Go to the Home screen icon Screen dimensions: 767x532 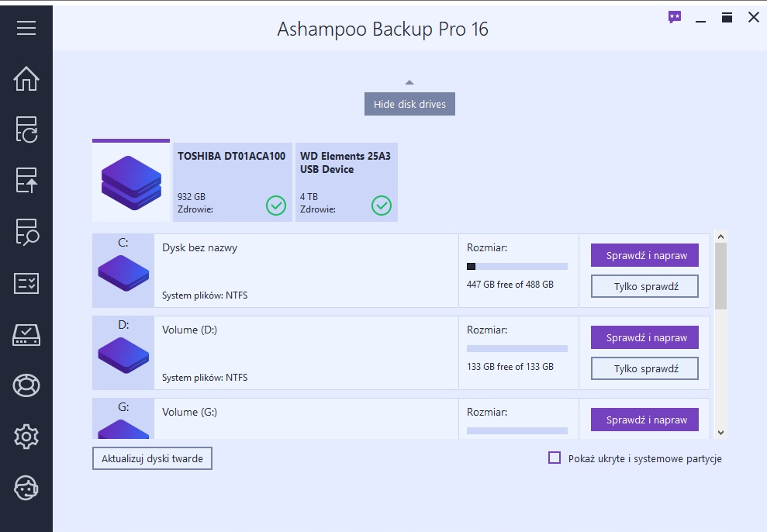coord(26,78)
